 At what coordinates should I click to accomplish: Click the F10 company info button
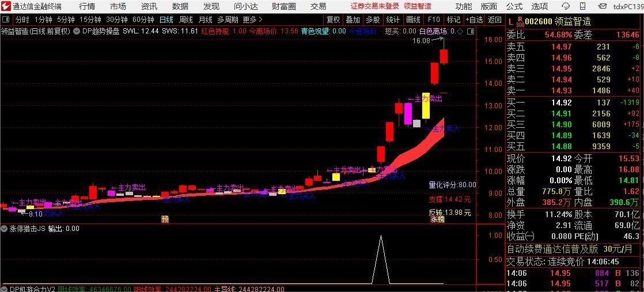tap(434, 20)
